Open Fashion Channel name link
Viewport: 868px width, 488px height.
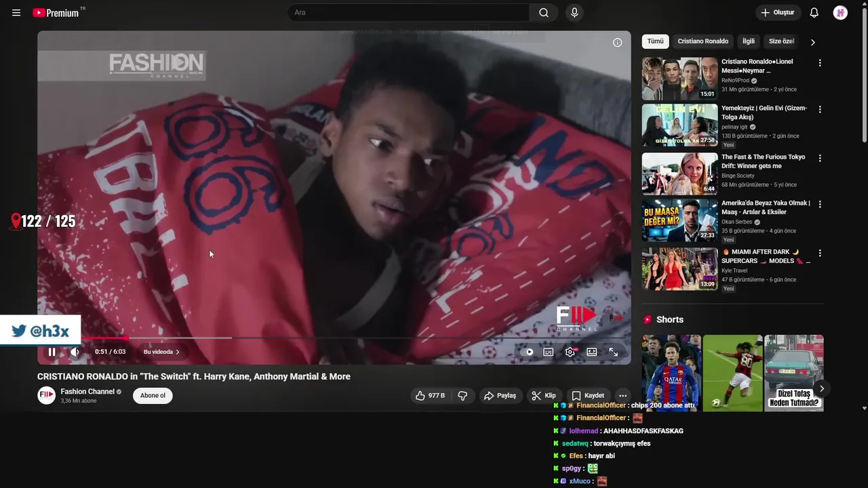pos(87,392)
